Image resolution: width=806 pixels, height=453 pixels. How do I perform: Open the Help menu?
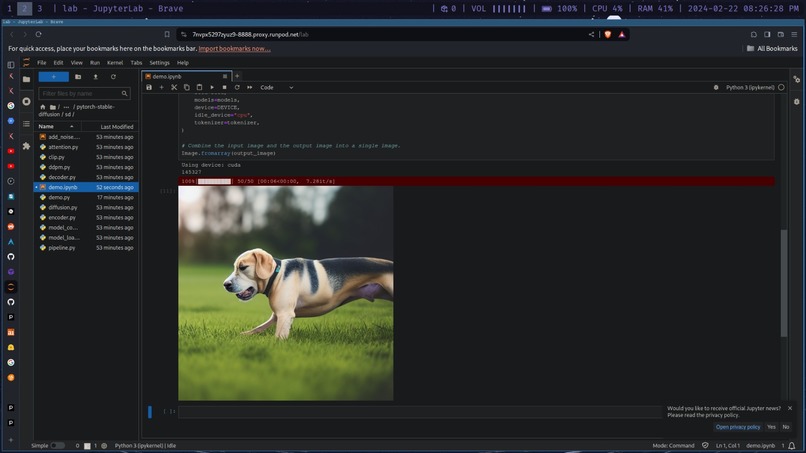click(182, 63)
